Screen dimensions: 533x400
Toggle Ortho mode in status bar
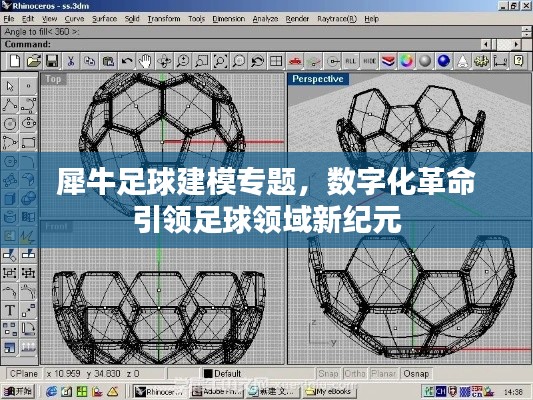355,373
